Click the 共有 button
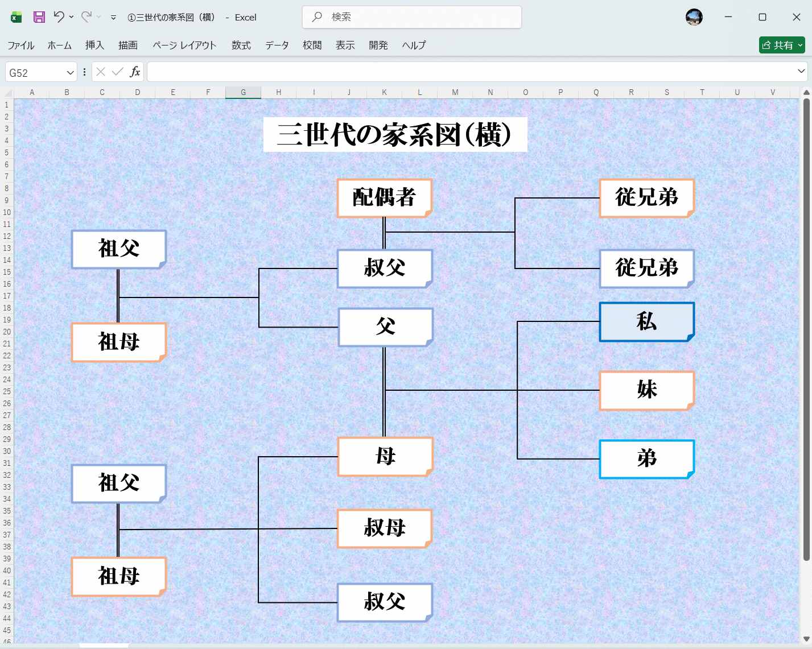Viewport: 812px width, 649px height. pyautogui.click(x=778, y=45)
